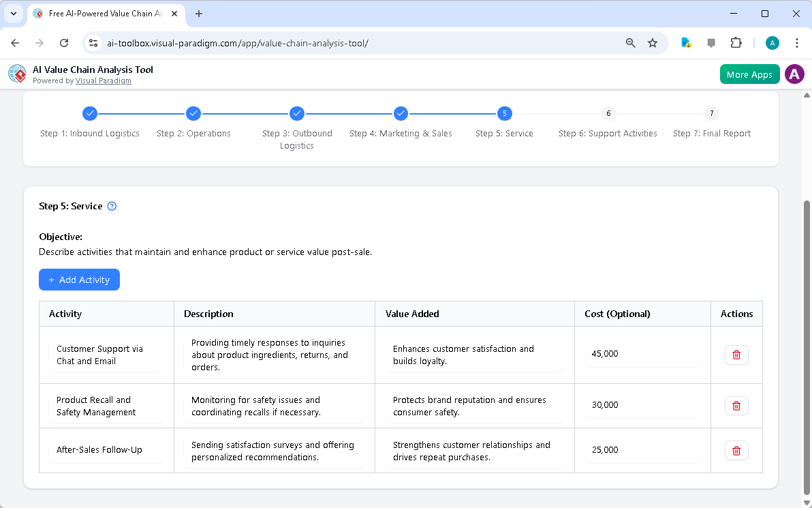Delete the Product Recall and Safety activity

pyautogui.click(x=736, y=405)
